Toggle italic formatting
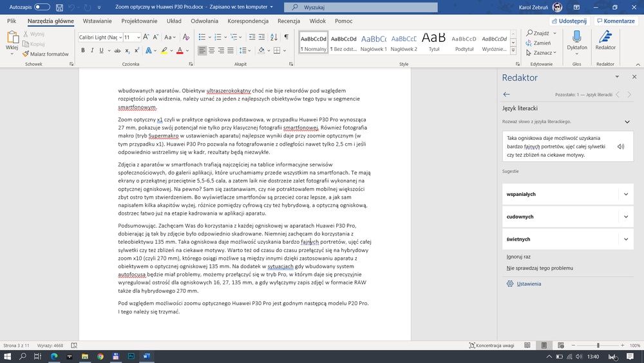The width and height of the screenshot is (644, 363). point(92,50)
